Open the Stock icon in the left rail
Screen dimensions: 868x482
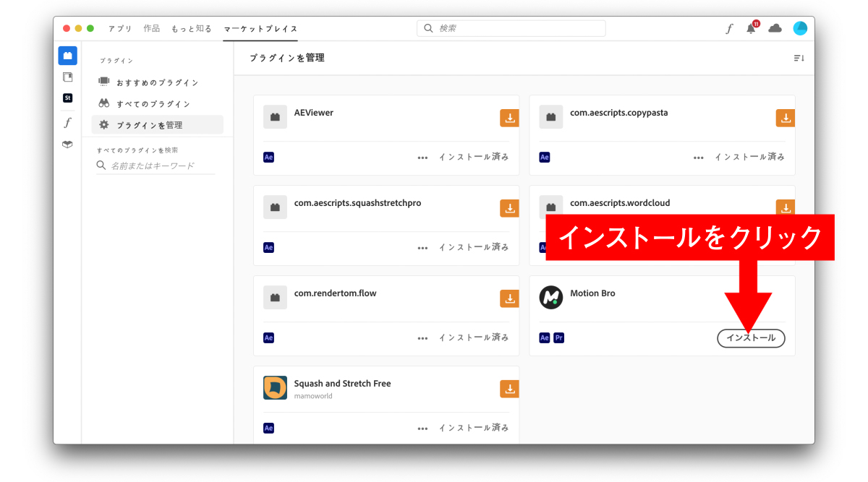click(x=67, y=98)
